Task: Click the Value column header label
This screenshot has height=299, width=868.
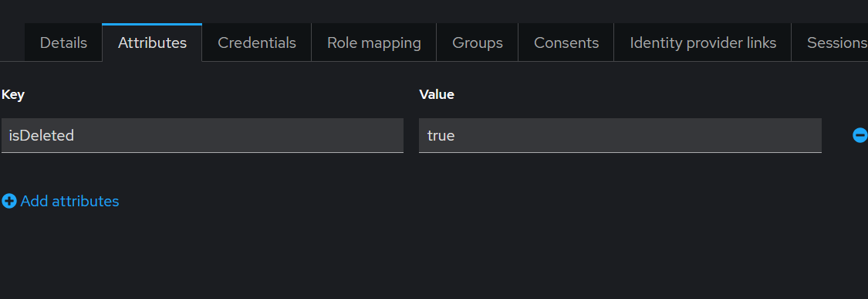Action: pyautogui.click(x=437, y=95)
